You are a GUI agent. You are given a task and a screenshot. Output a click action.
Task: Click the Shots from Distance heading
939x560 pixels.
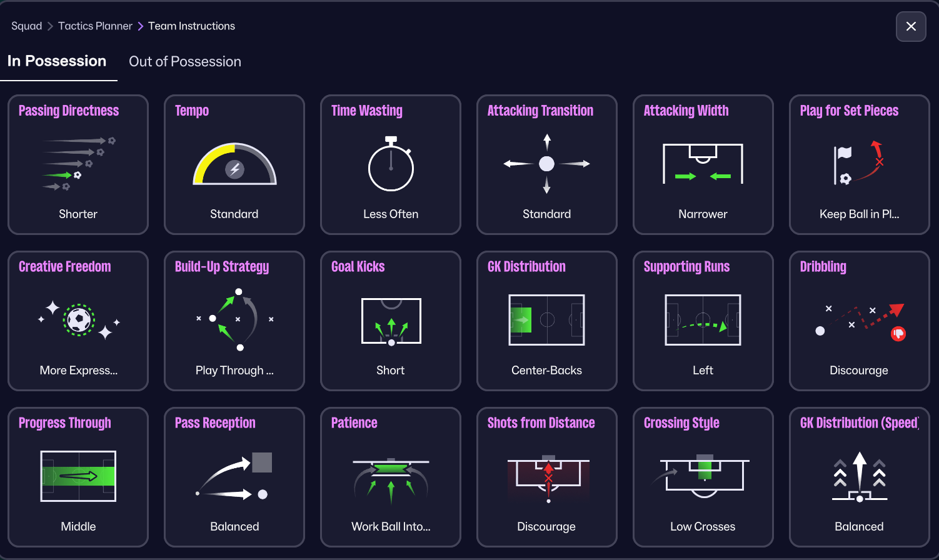coord(541,423)
